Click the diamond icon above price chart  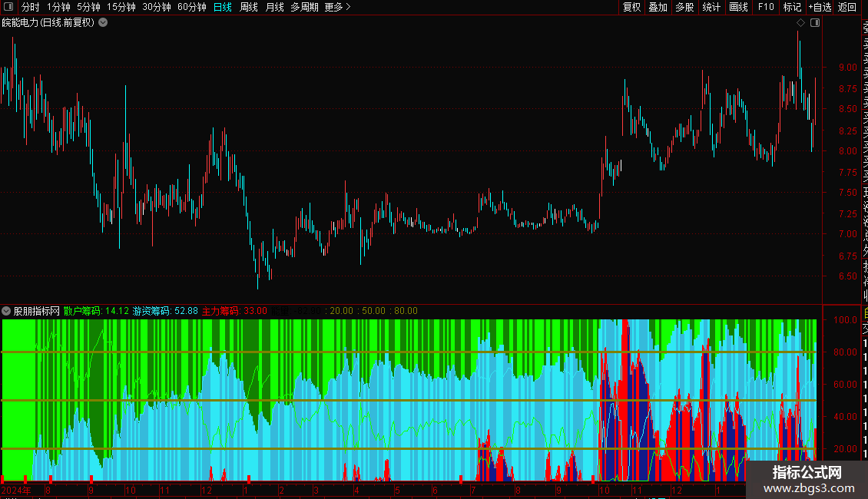pos(800,23)
